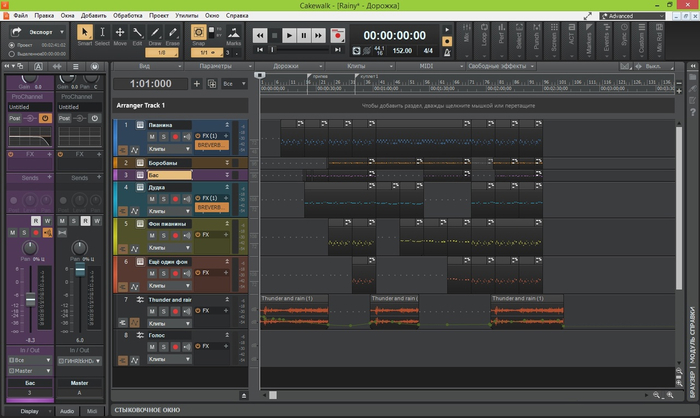This screenshot has height=418, width=700.
Task: Choose the Draw tool
Action: [155, 34]
